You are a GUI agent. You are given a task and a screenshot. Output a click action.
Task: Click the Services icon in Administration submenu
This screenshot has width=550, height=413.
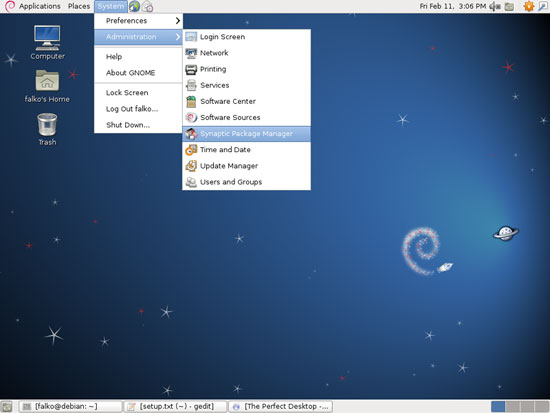point(191,85)
